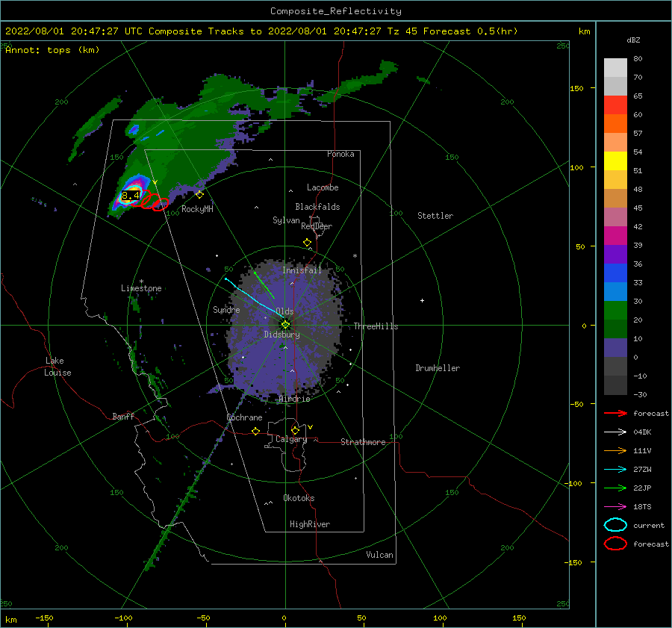Image resolution: width=672 pixels, height=628 pixels.
Task: Click the Lake Louise label
Action: (57, 367)
